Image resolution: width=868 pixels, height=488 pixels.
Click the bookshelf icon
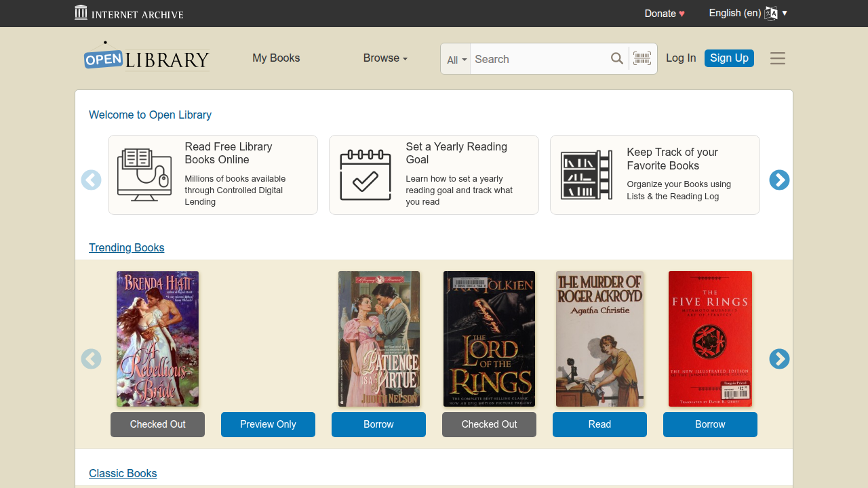tap(587, 175)
